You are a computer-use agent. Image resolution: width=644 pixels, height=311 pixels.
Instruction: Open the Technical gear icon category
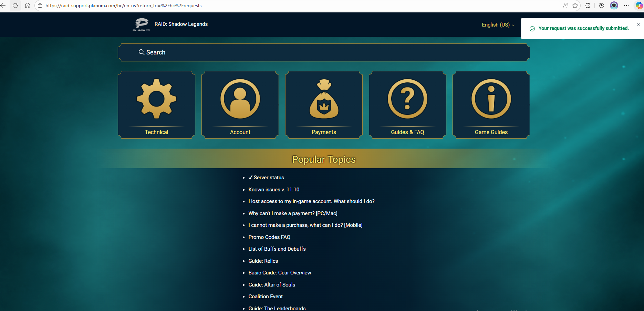156,99
